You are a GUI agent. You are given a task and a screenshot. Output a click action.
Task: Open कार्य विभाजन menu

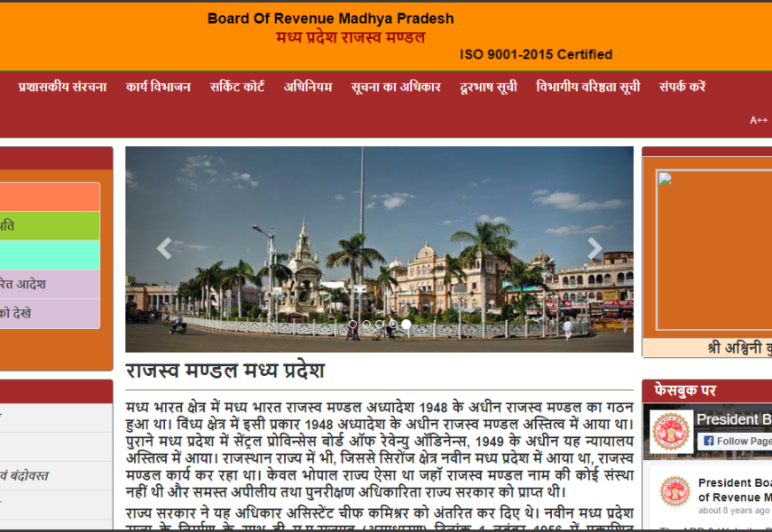[x=158, y=87]
